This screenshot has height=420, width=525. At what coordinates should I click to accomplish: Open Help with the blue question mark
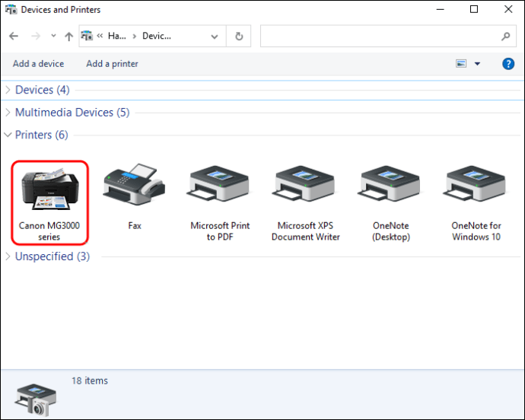pos(508,64)
